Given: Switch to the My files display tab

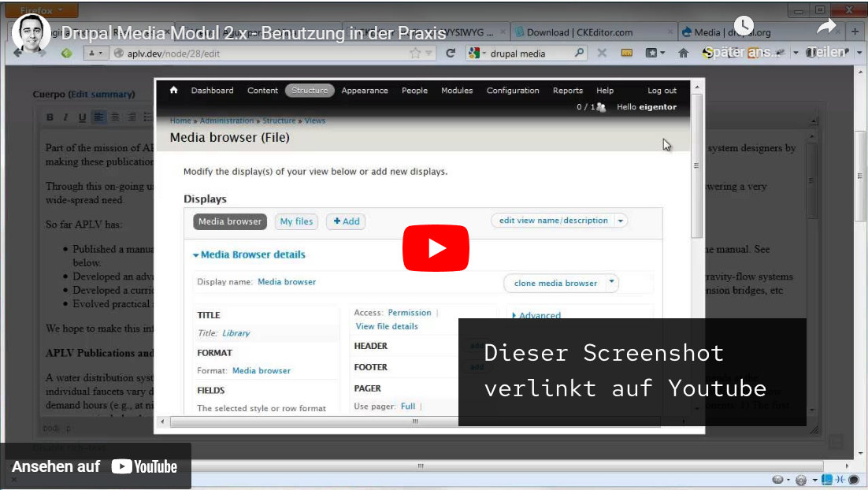Looking at the screenshot, I should 296,221.
